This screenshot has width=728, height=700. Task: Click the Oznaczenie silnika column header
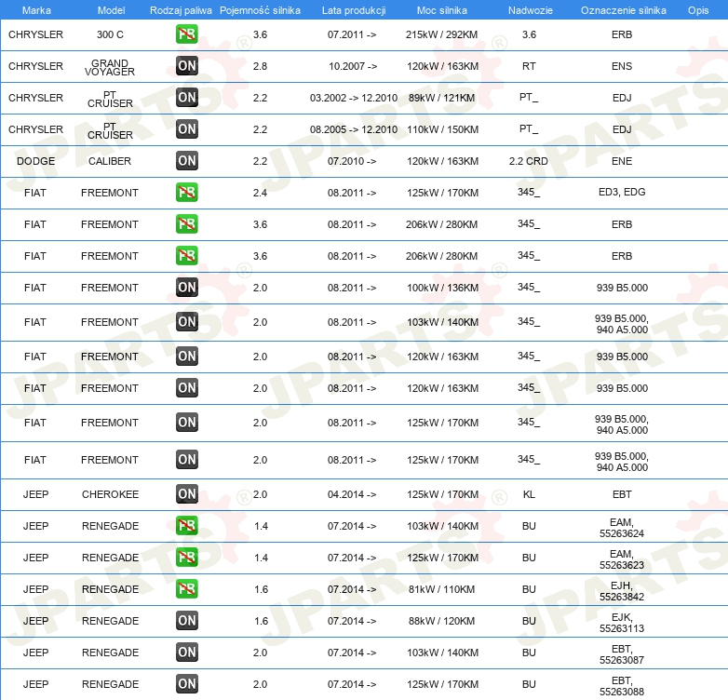coord(623,9)
